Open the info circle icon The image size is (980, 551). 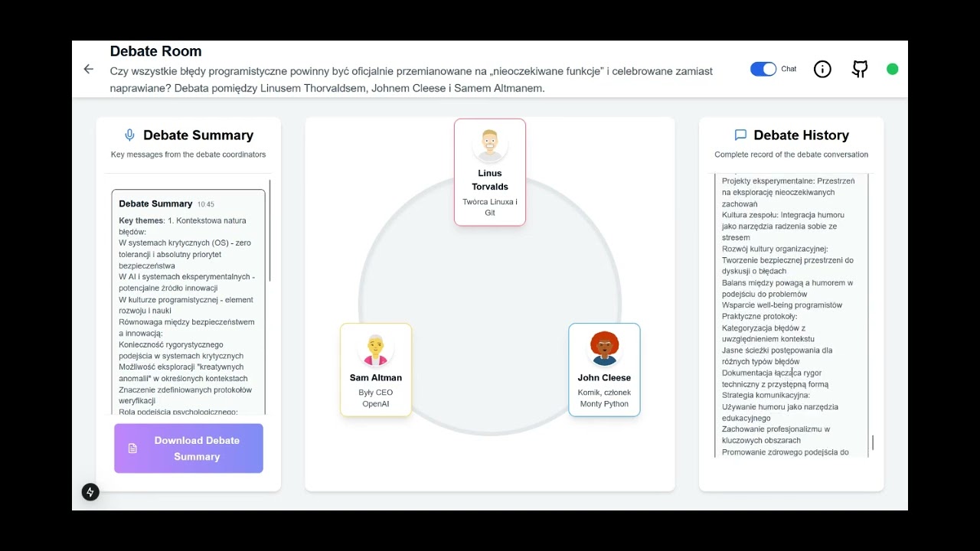[x=822, y=69]
